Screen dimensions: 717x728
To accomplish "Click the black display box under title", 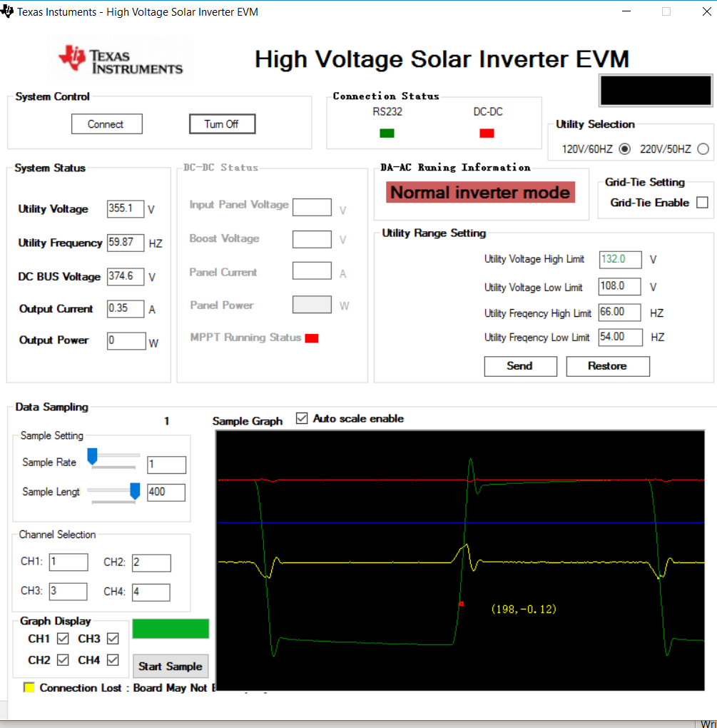I will coord(655,91).
